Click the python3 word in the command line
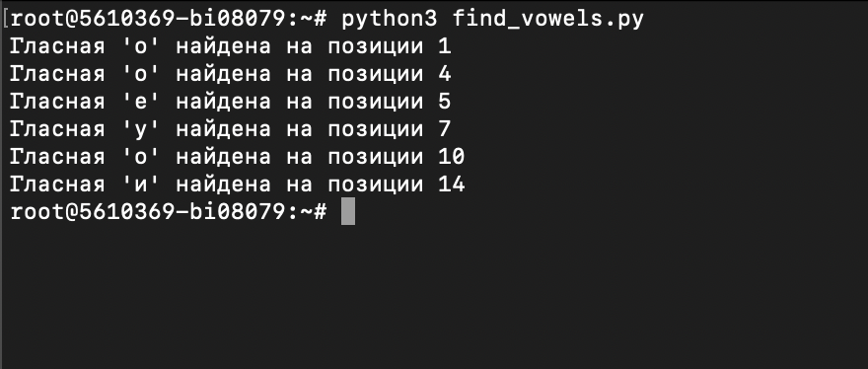The width and height of the screenshot is (868, 369). [390, 21]
